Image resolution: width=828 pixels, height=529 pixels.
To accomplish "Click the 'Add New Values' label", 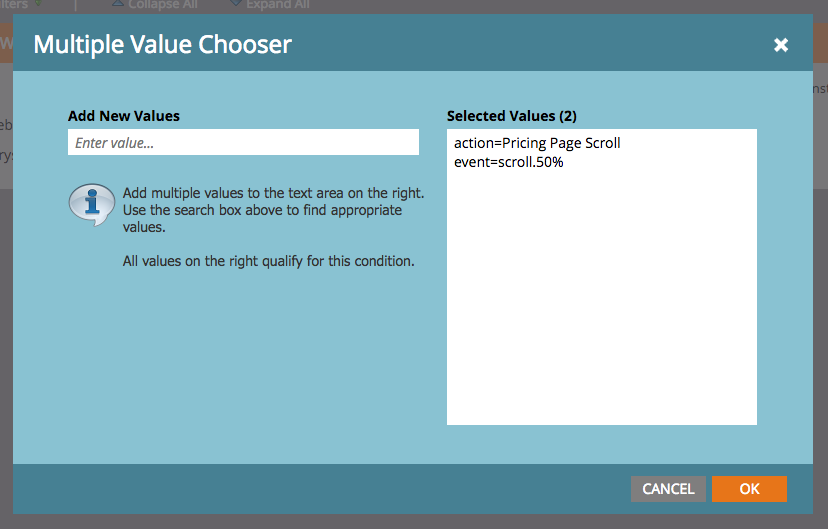I will point(124,116).
